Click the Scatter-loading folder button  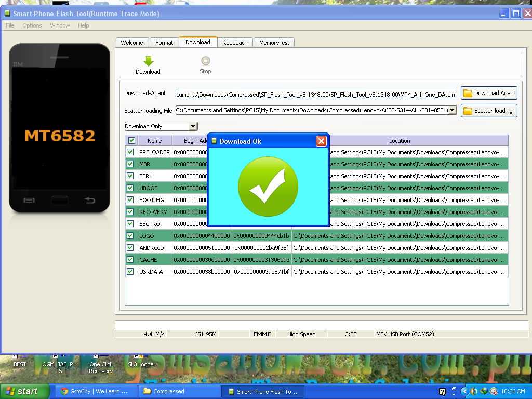[489, 111]
